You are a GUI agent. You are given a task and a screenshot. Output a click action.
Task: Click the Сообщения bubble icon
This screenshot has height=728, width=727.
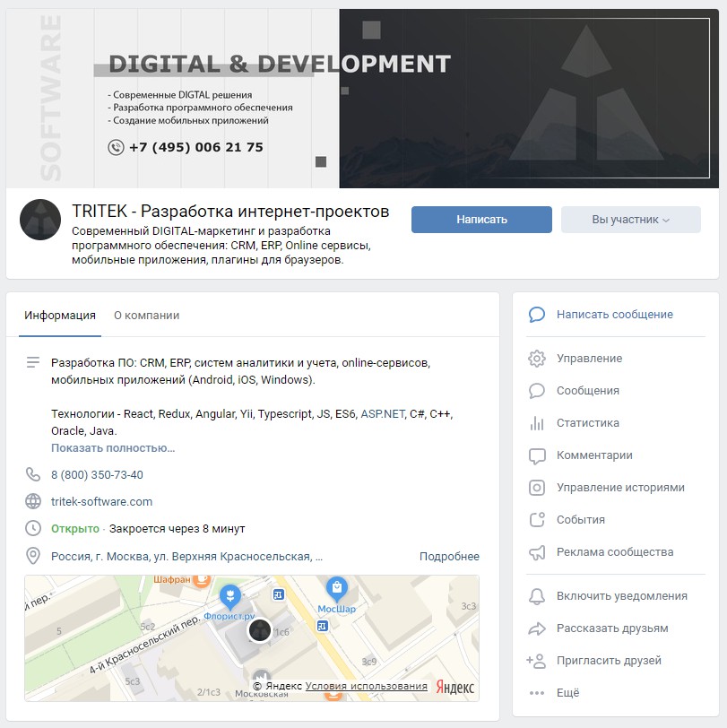pos(537,391)
